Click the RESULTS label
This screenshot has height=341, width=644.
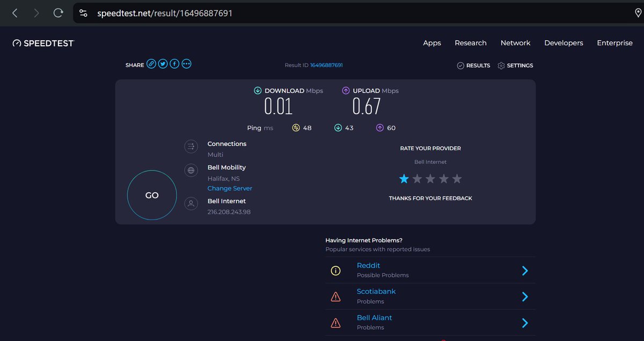tap(478, 66)
